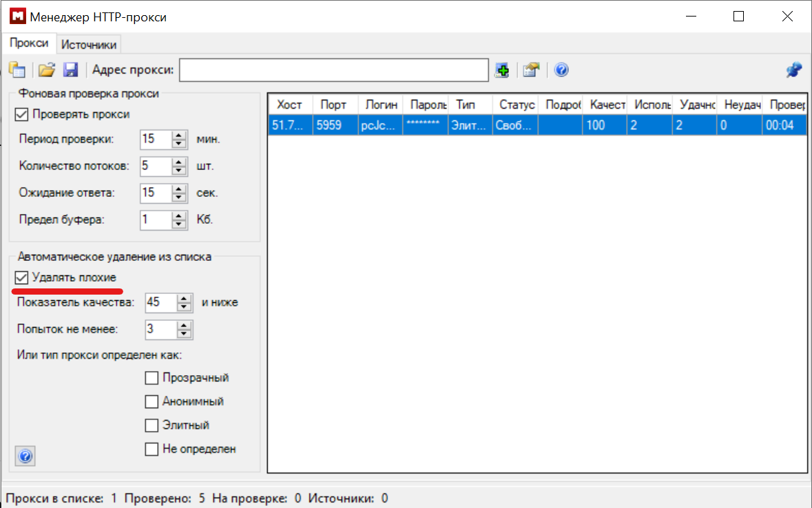Open the proxy settings properties icon
The width and height of the screenshot is (812, 508).
[x=530, y=70]
